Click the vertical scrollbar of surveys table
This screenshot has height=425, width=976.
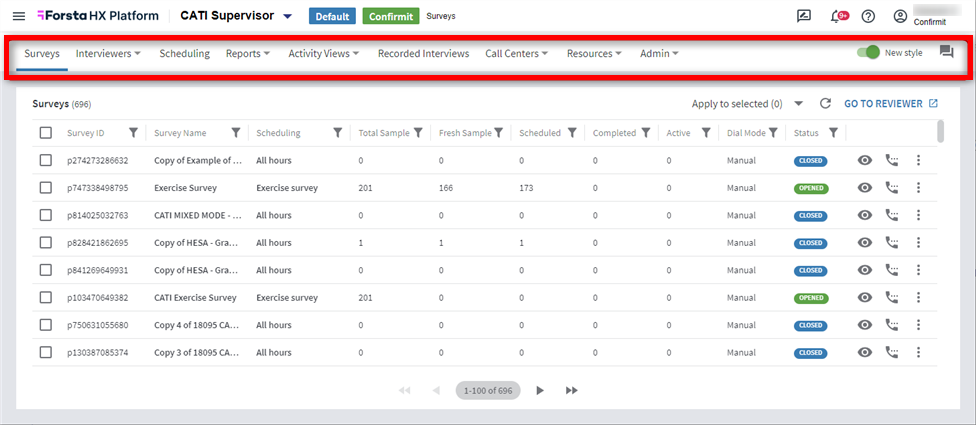(x=941, y=132)
